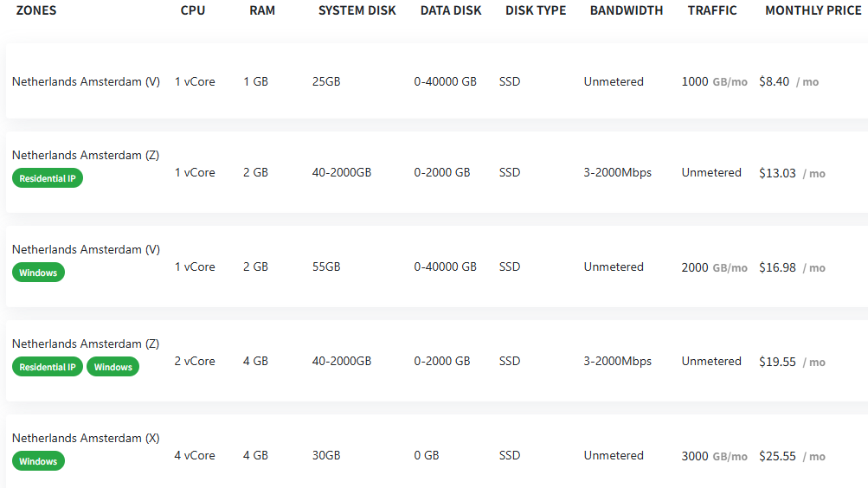Click Windows badge in the $16.98 plan
868x488 pixels.
click(38, 273)
